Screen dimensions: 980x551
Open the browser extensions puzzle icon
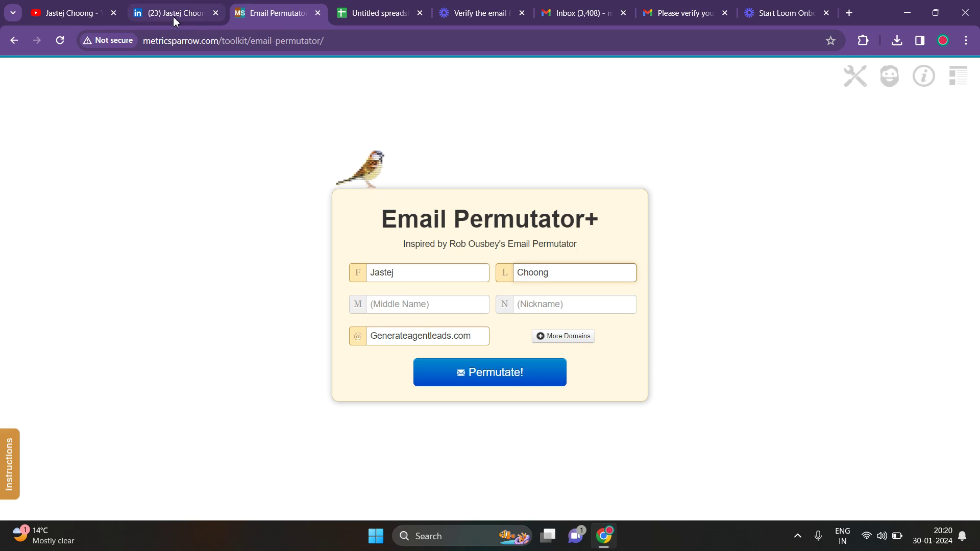[x=863, y=41]
